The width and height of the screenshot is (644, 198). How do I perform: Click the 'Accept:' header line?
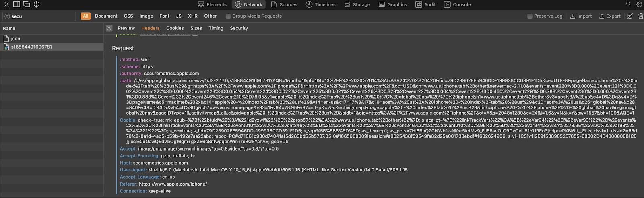click(199, 149)
